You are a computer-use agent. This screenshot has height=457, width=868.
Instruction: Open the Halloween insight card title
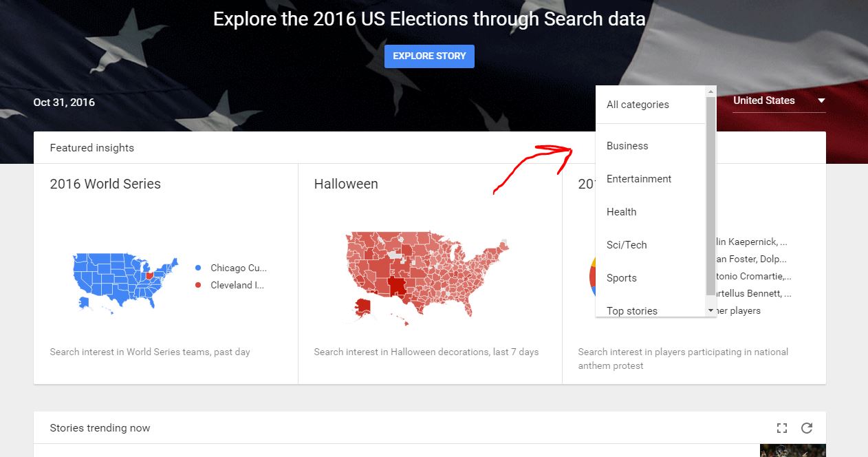346,184
